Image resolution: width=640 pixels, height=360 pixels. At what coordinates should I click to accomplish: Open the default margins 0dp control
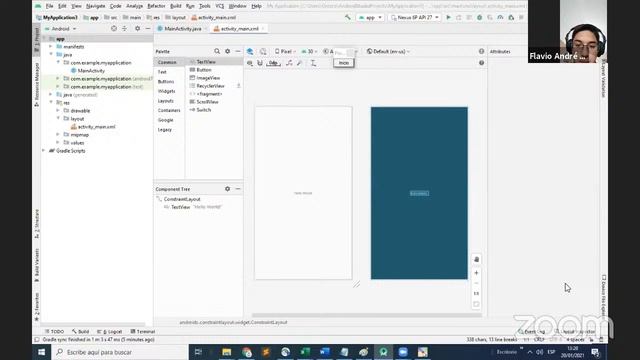[273, 63]
